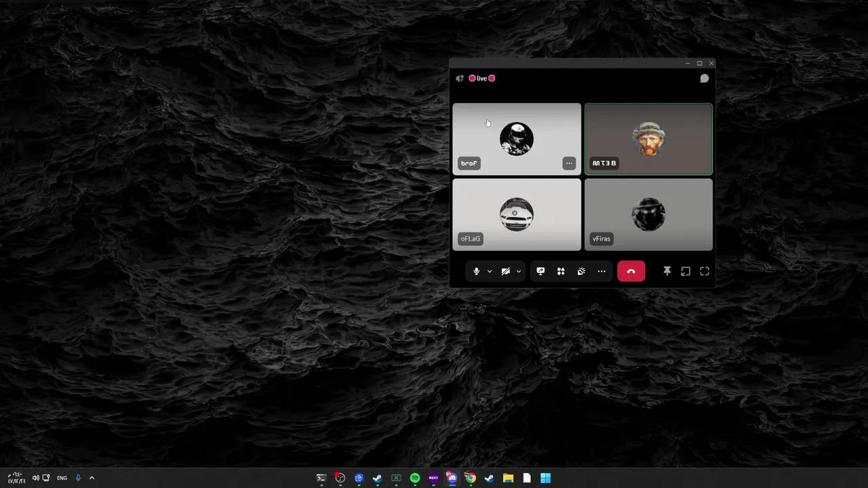Pop the call back into the app

pos(686,271)
